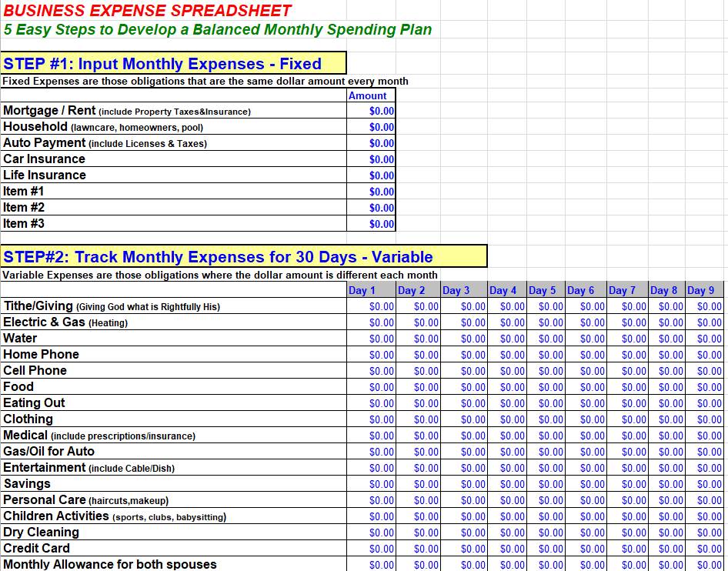Select the Day 5 column header
Viewport: 728px width, 571px height.
click(x=543, y=290)
